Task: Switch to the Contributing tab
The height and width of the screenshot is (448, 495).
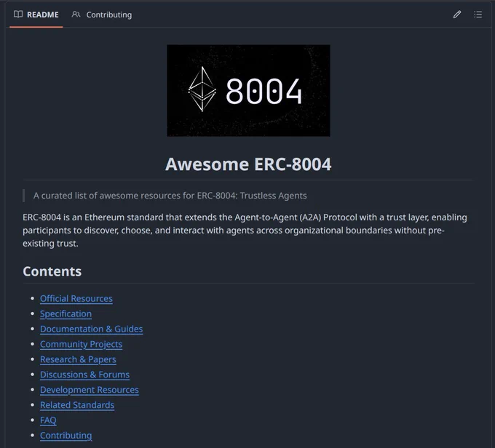Action: (x=102, y=15)
